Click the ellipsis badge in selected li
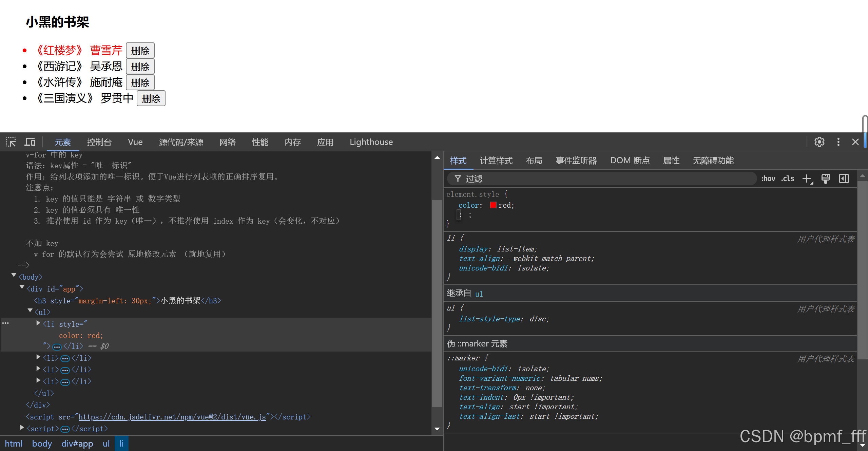This screenshot has width=868, height=451. coord(57,347)
